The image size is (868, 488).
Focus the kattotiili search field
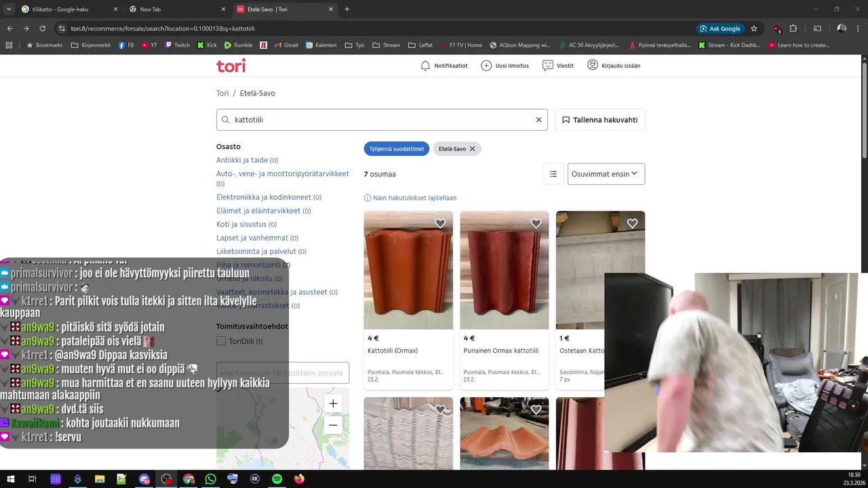[382, 119]
